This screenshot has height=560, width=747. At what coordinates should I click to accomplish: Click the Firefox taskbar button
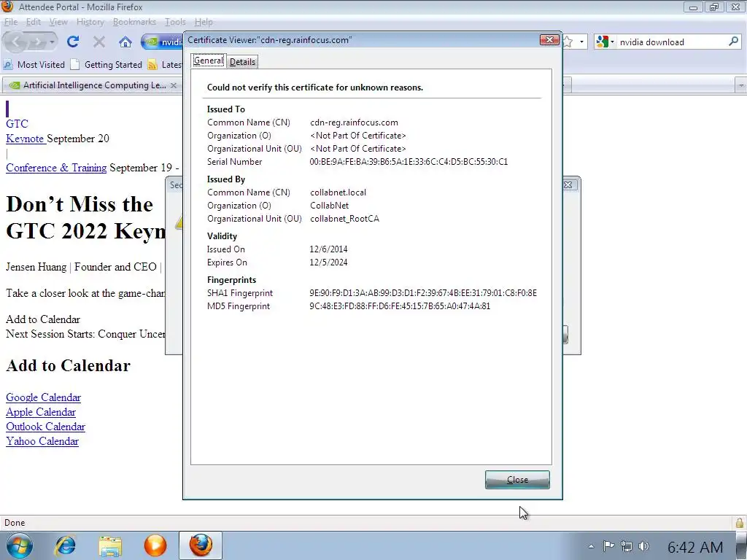tap(201, 545)
